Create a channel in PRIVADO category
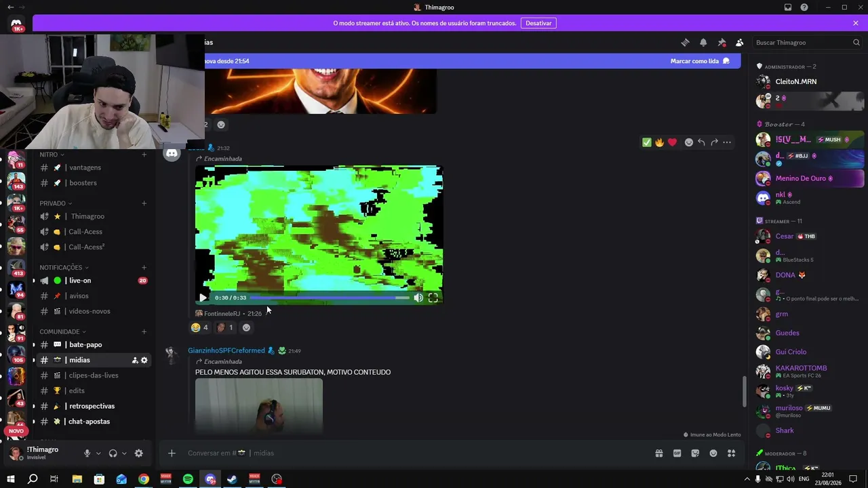Image resolution: width=868 pixels, height=488 pixels. tap(144, 203)
